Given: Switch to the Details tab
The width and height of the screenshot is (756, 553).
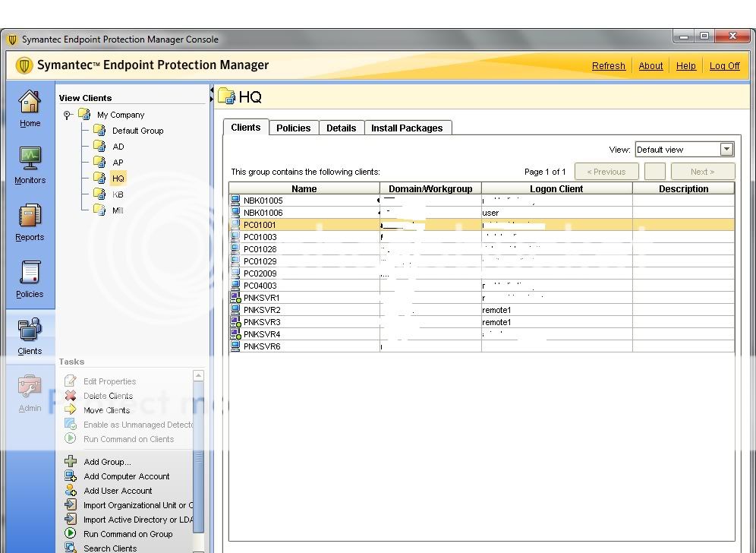Looking at the screenshot, I should click(x=341, y=128).
